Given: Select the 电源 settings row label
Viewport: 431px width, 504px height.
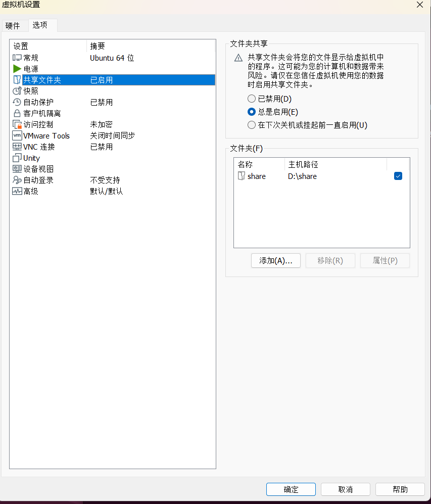Looking at the screenshot, I should pos(31,69).
